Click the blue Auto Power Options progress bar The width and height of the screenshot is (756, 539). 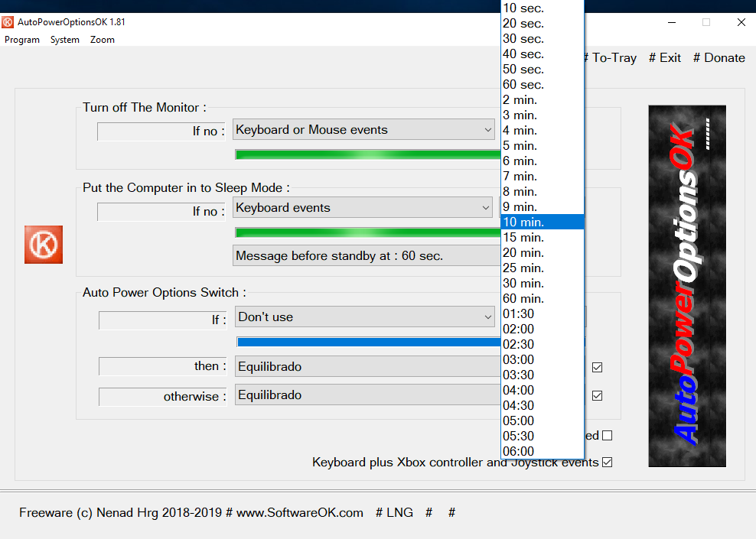[369, 342]
